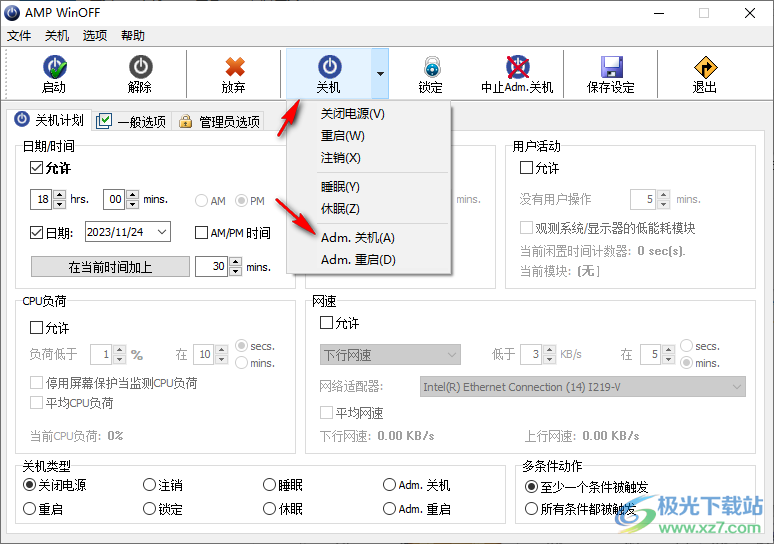Click the 启动 start toolbar icon
The height and width of the screenshot is (544, 774).
(x=54, y=68)
